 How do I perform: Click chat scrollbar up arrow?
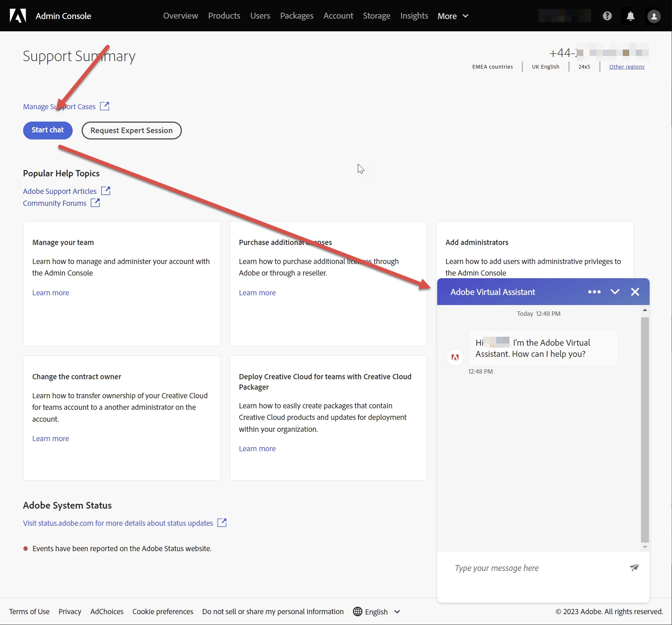coord(645,310)
